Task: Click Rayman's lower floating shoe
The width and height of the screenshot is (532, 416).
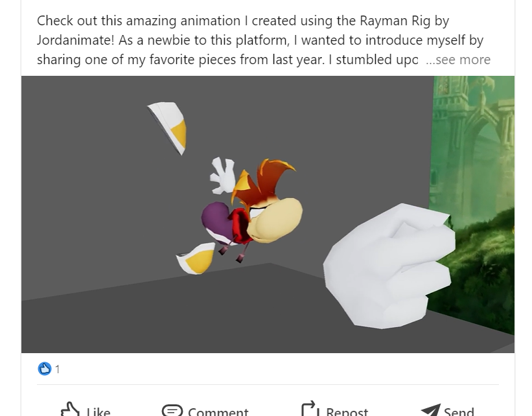Action: coord(196,259)
